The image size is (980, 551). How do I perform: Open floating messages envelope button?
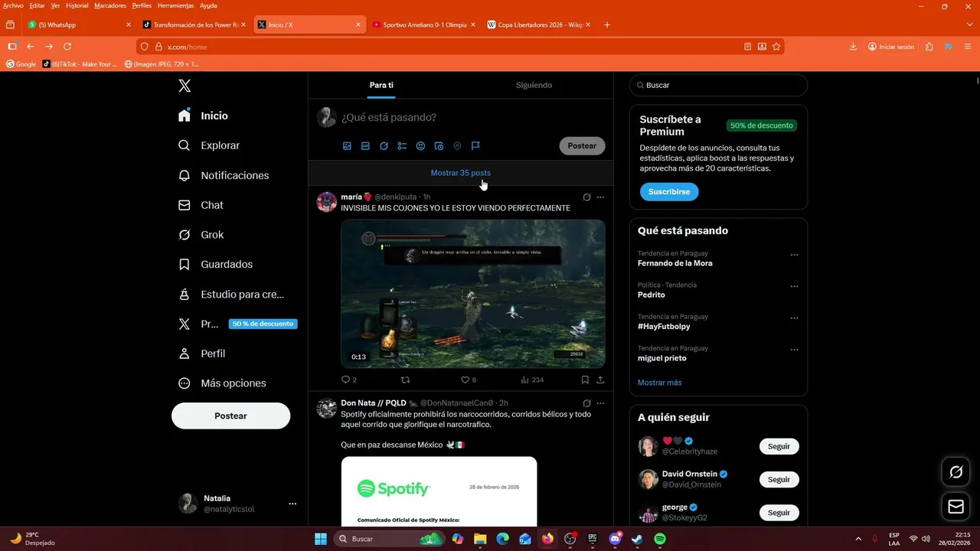click(955, 507)
